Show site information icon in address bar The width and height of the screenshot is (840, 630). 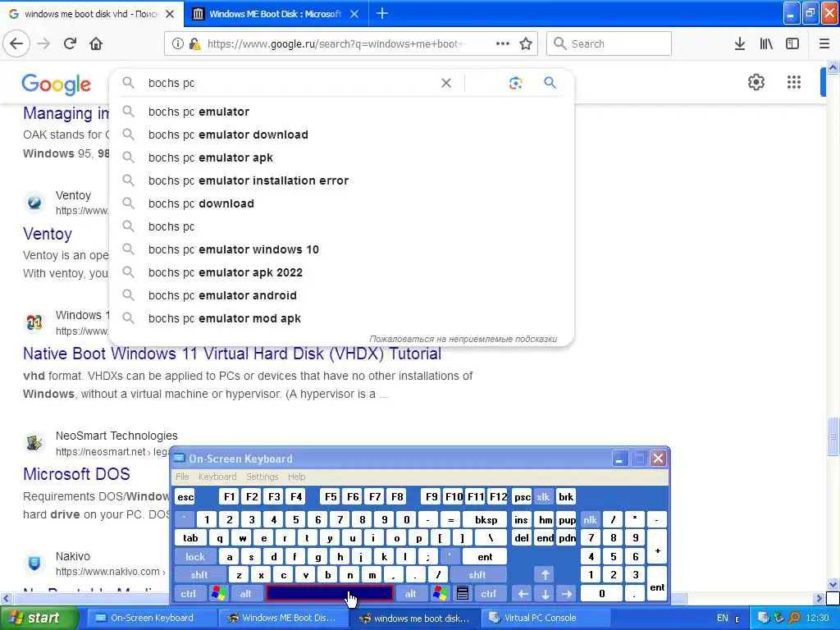pyautogui.click(x=177, y=43)
